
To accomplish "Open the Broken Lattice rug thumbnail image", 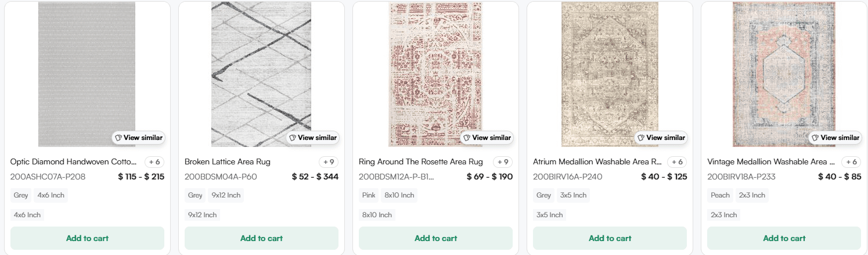I will pyautogui.click(x=261, y=70).
